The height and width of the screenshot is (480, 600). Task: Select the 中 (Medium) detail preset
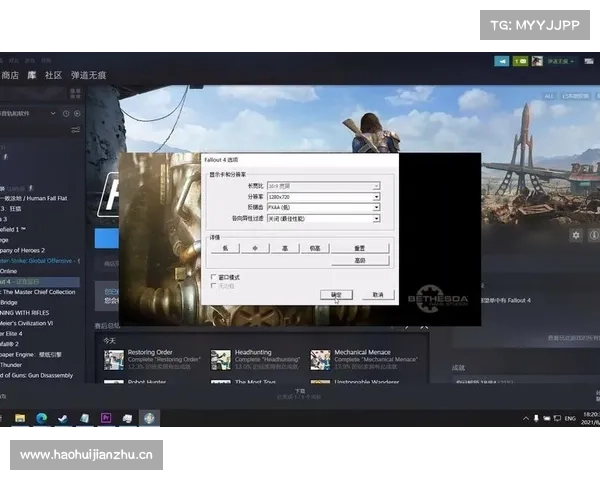[x=255, y=248]
